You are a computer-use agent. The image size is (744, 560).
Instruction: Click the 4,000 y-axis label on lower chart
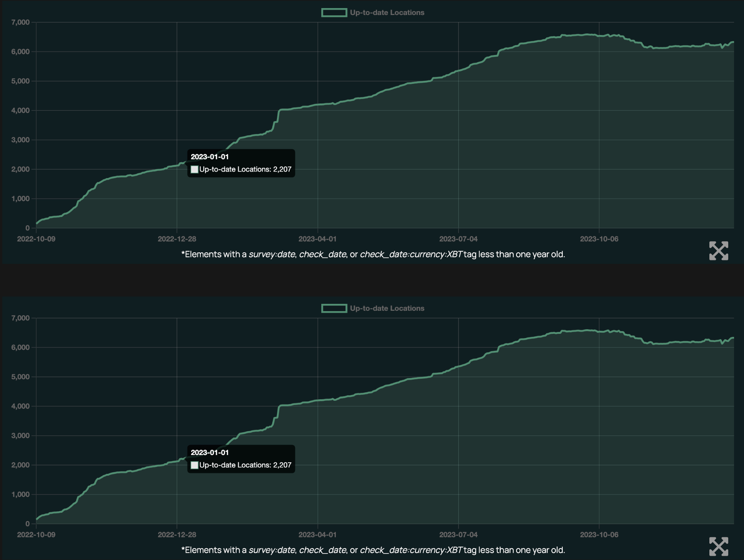tap(20, 406)
